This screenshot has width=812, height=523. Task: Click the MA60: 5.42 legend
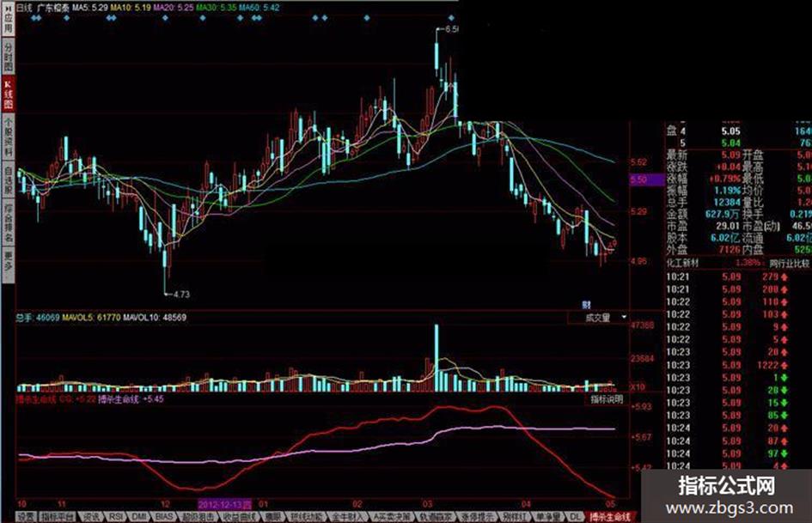coord(259,7)
